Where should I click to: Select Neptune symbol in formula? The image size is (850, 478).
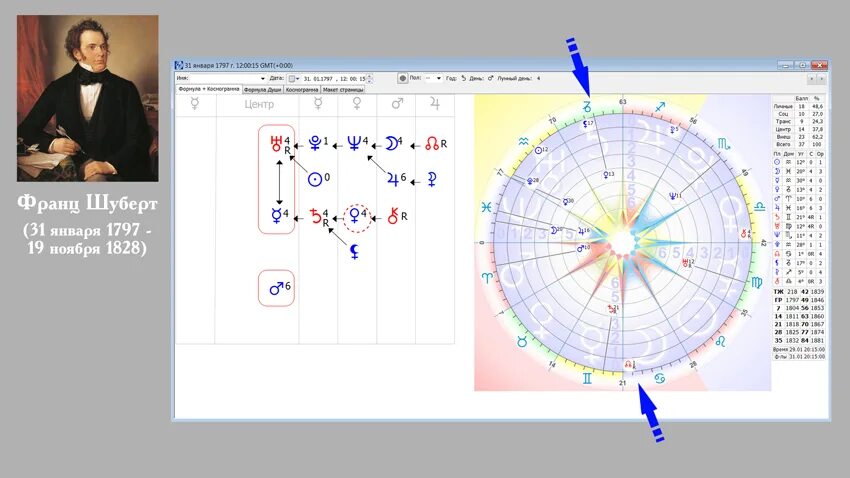[x=354, y=143]
